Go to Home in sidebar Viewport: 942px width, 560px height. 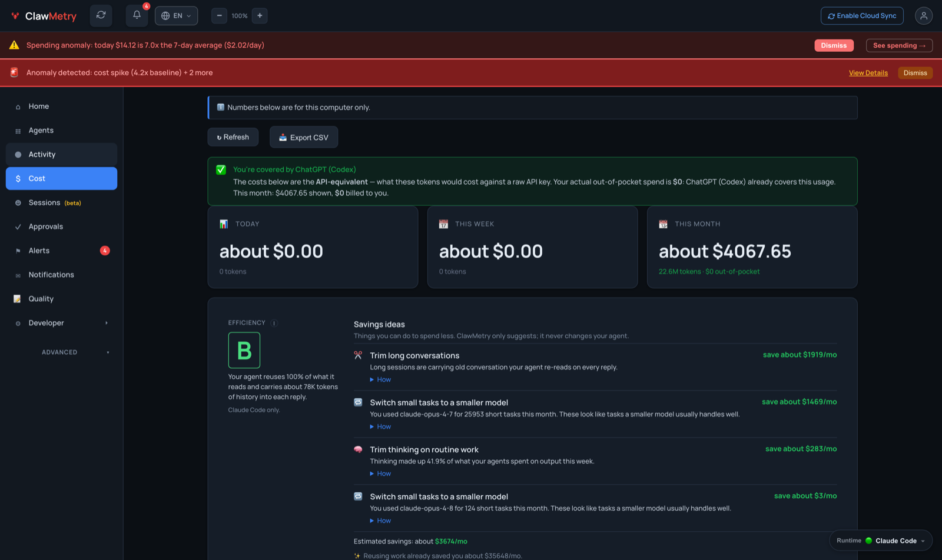click(x=61, y=106)
